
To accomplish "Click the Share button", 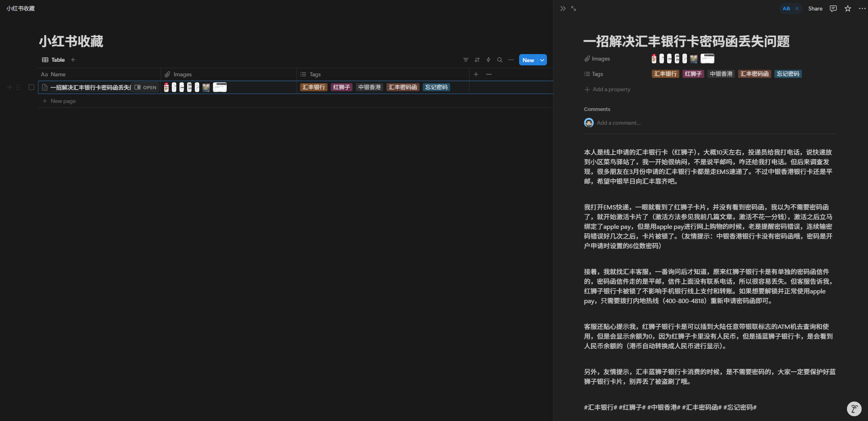I will click(x=815, y=8).
